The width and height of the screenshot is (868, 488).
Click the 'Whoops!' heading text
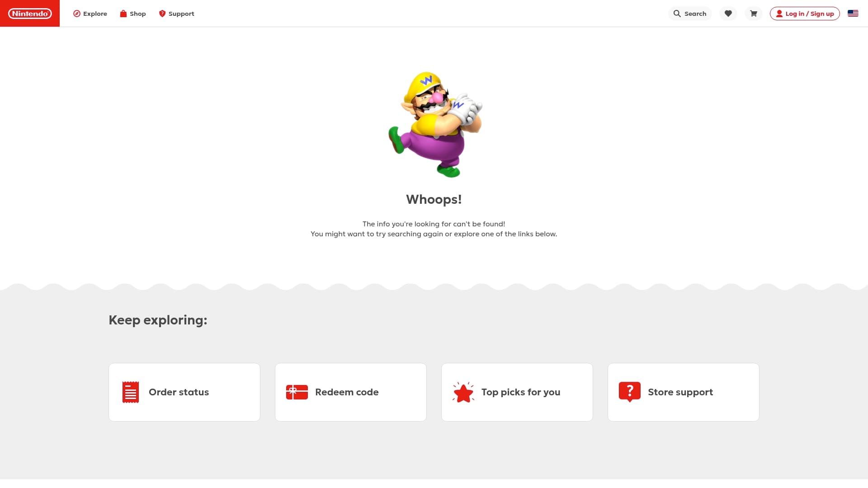(x=434, y=199)
